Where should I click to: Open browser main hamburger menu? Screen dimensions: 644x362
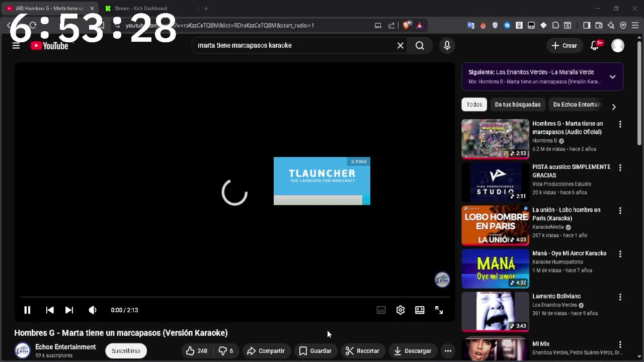[635, 25]
